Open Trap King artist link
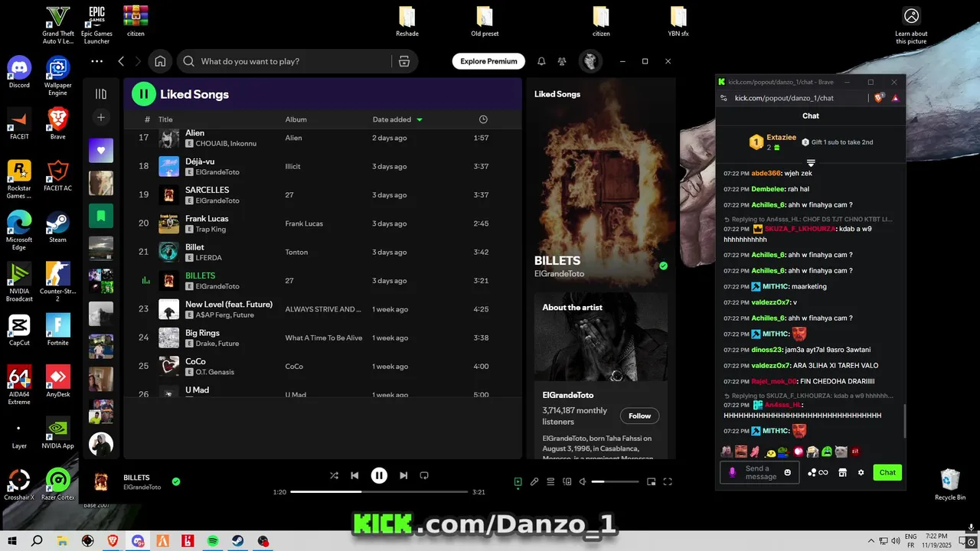Image resolution: width=980 pixels, height=551 pixels. pyautogui.click(x=212, y=230)
